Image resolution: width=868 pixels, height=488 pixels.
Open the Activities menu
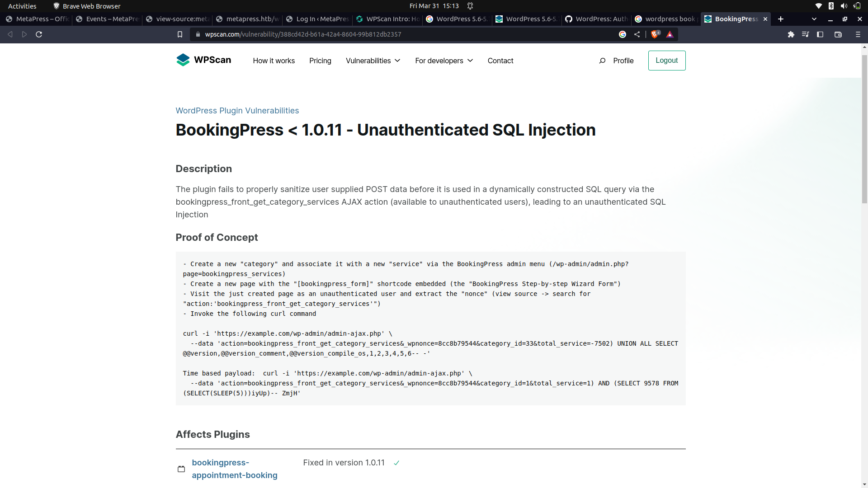pos(22,6)
